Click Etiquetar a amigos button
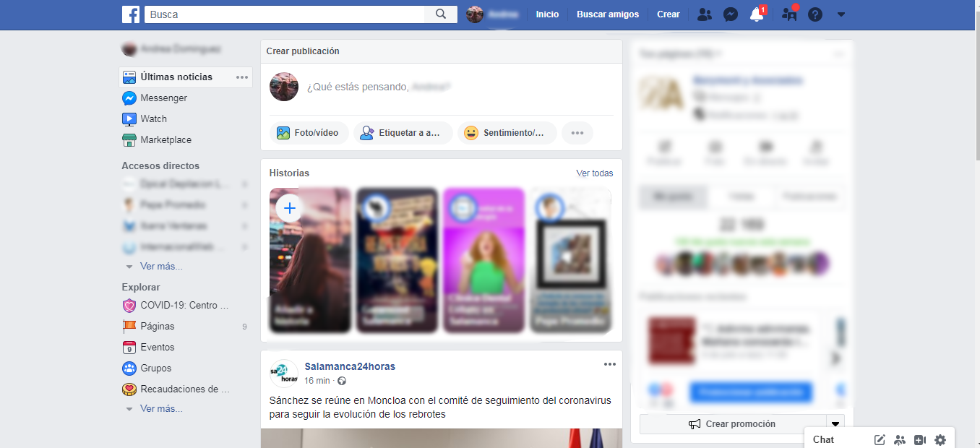 403,133
